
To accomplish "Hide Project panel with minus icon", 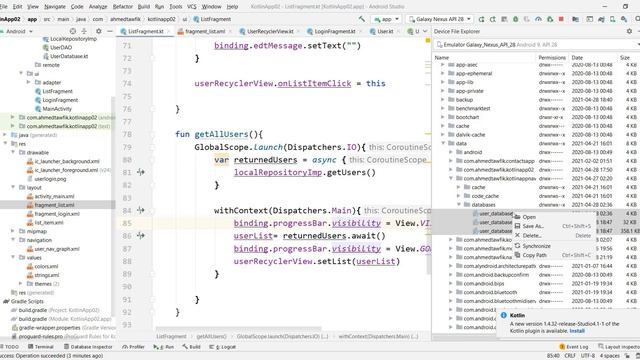I will [x=110, y=31].
